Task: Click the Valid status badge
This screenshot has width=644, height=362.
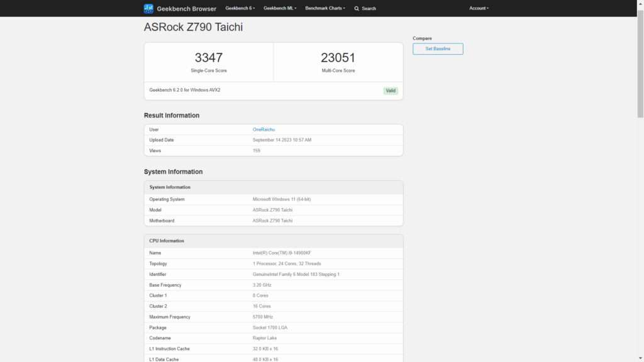Action: [390, 90]
